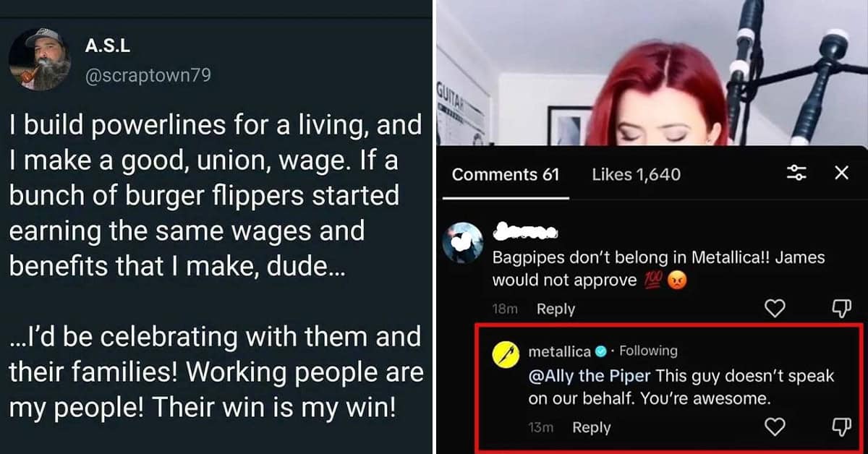This screenshot has width=868, height=454.
Task: Open the @scraptown79 handle
Action: [148, 74]
